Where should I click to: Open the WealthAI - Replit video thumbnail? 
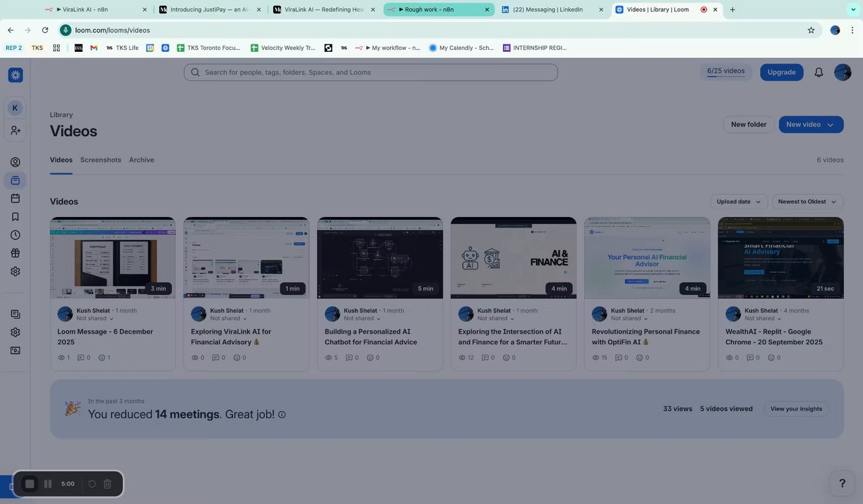coord(781,258)
